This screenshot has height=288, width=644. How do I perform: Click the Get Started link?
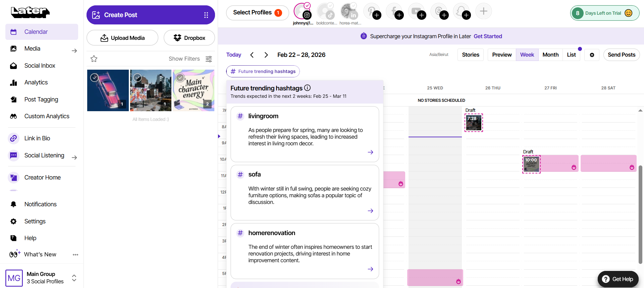tap(488, 36)
